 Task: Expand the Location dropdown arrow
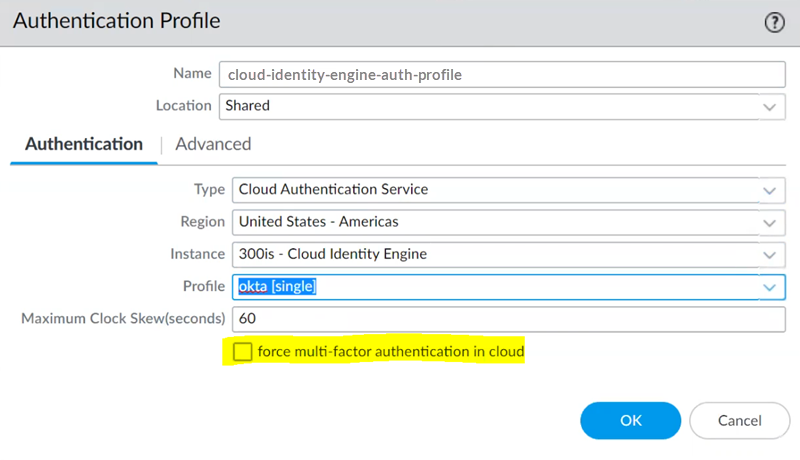coord(768,106)
